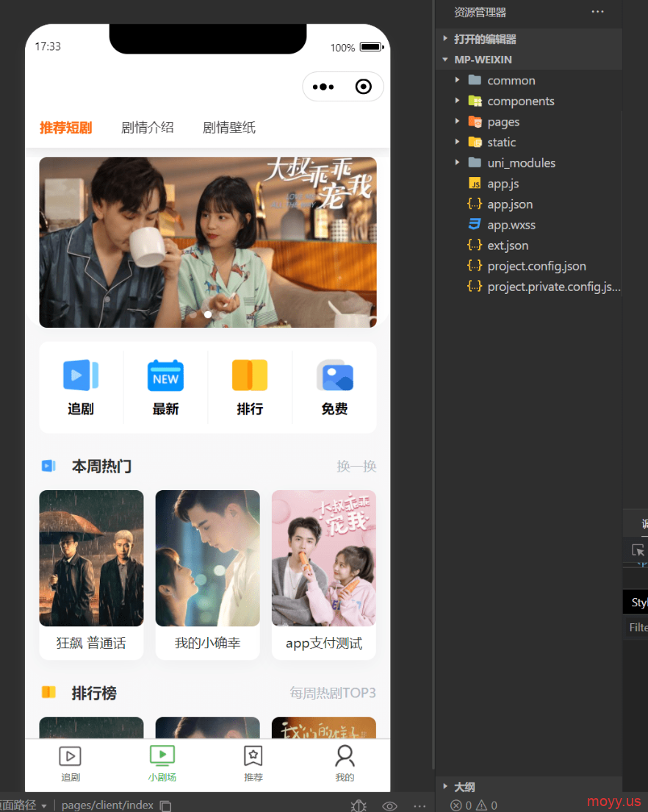This screenshot has width=648, height=812.
Task: Open the 排行 ranking icon
Action: point(250,375)
